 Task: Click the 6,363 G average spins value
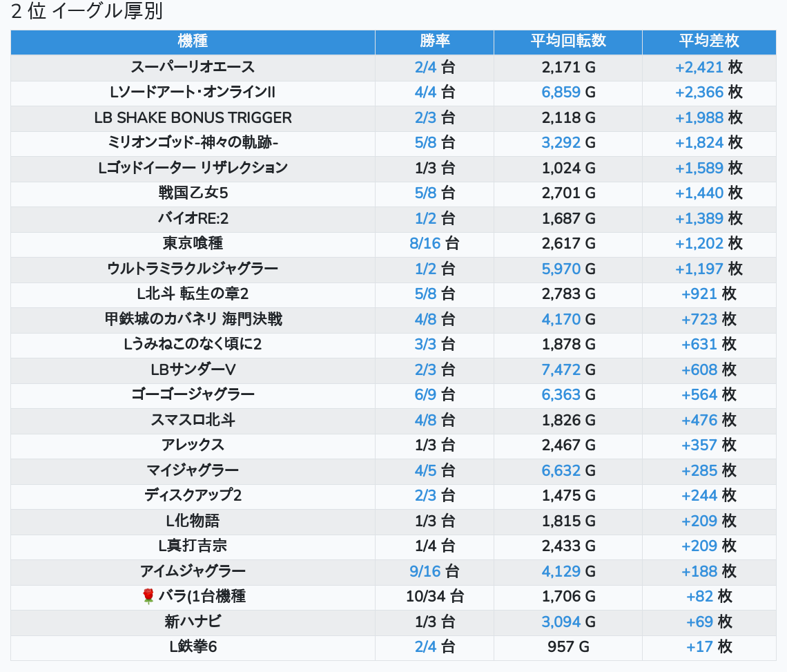pos(568,395)
